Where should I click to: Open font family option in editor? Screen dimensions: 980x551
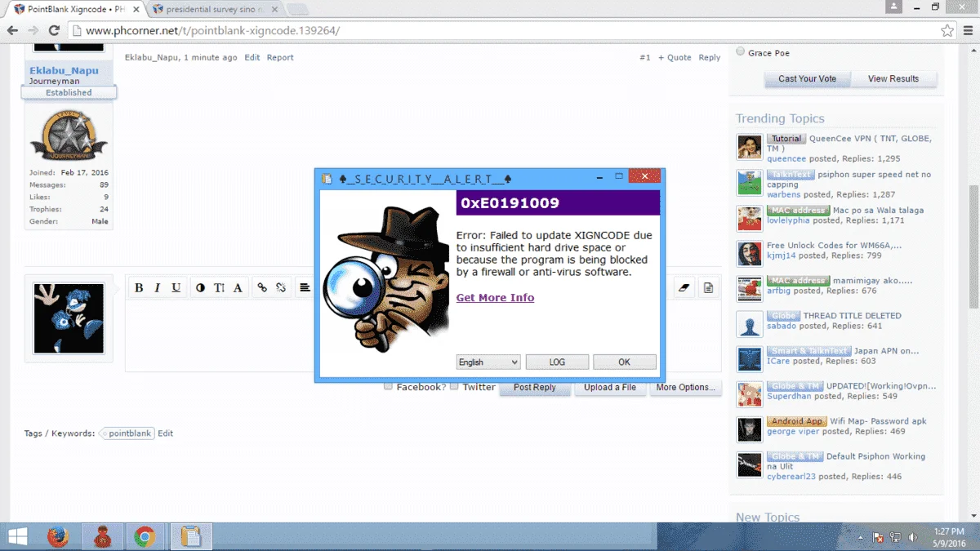(238, 287)
